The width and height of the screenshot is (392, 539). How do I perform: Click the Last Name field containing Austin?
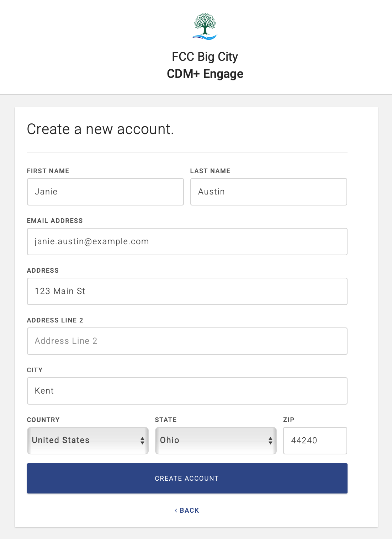[x=269, y=192]
